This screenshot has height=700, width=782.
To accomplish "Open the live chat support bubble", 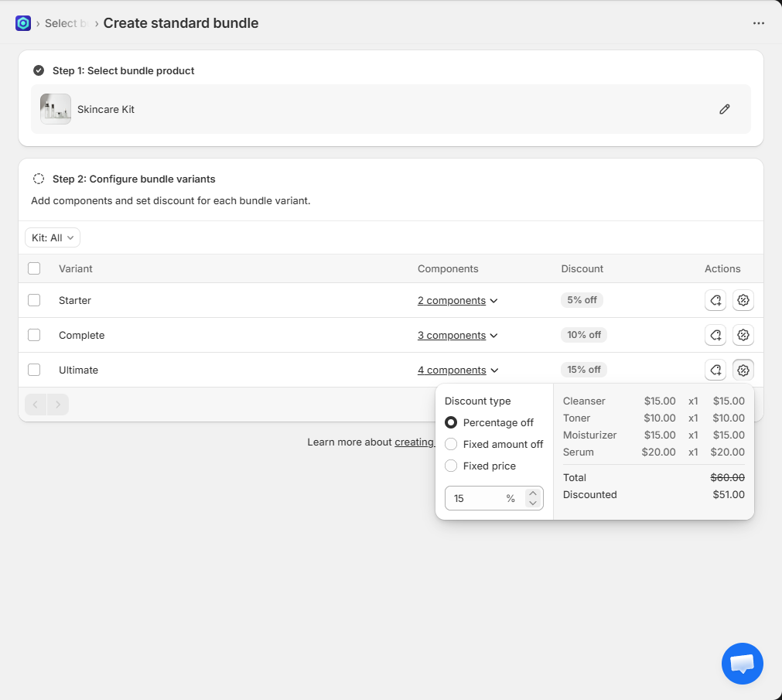I will coord(742,663).
